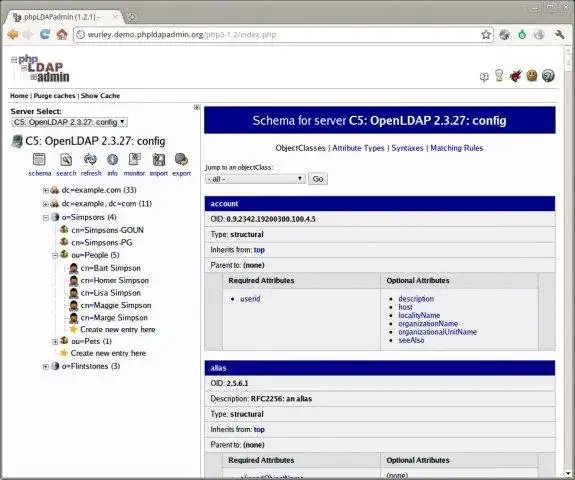Open the Server Select dropdown

coord(70,122)
